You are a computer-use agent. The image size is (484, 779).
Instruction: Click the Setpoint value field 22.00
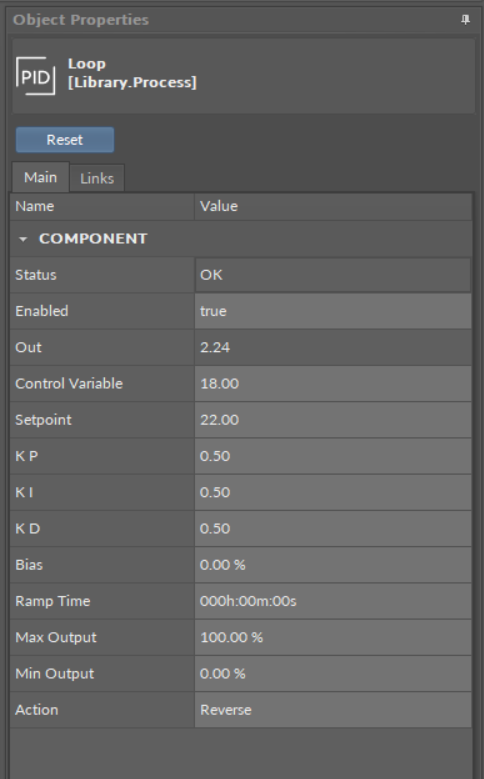point(333,420)
